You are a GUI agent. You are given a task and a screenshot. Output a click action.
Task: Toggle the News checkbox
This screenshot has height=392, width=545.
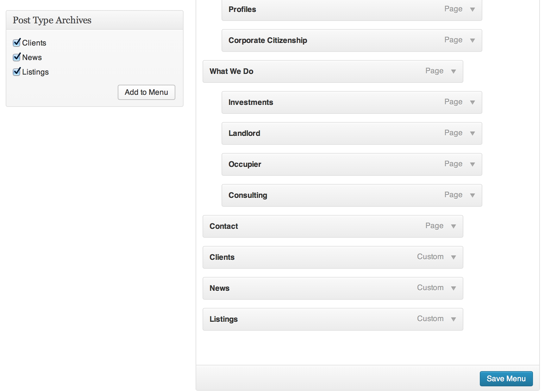pyautogui.click(x=17, y=57)
